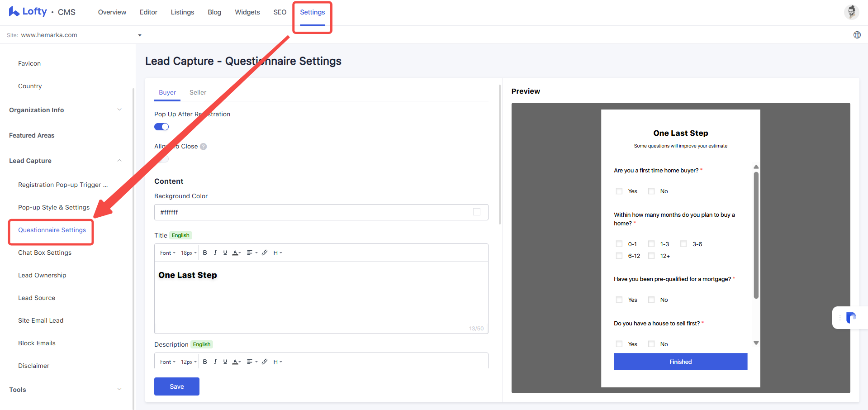Open Chat Box Settings

[45, 253]
